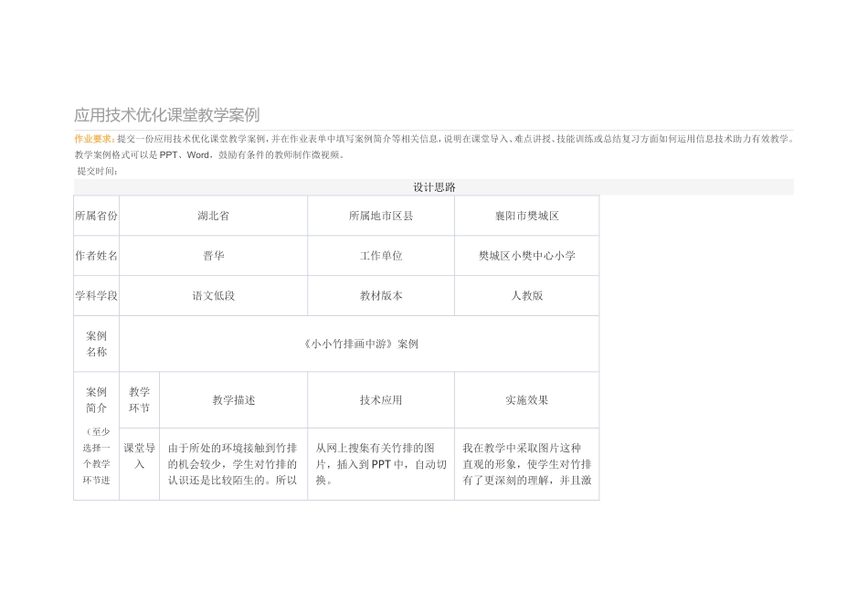Click the 实施效果 column header
Viewport: 868px width, 614px height.
tap(526, 399)
